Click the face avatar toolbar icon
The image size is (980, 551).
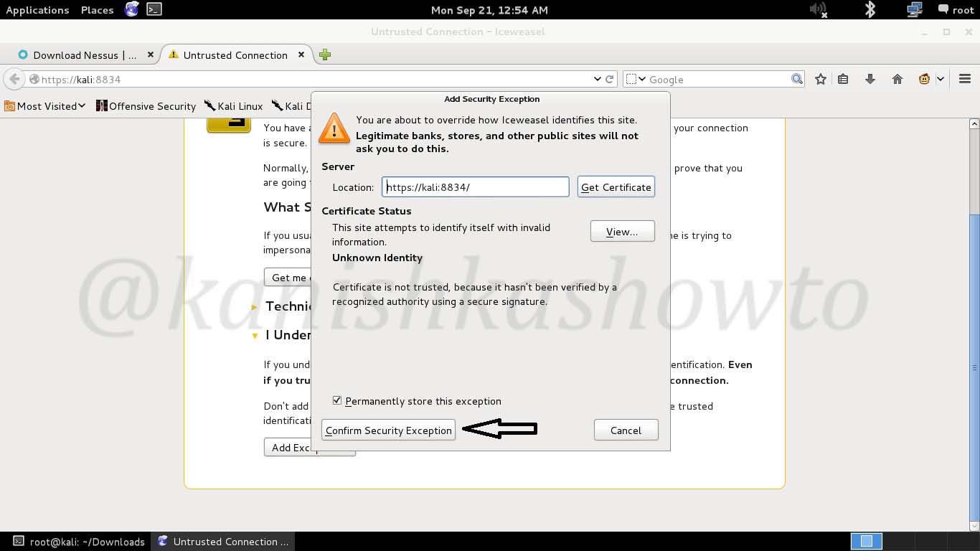click(x=924, y=80)
